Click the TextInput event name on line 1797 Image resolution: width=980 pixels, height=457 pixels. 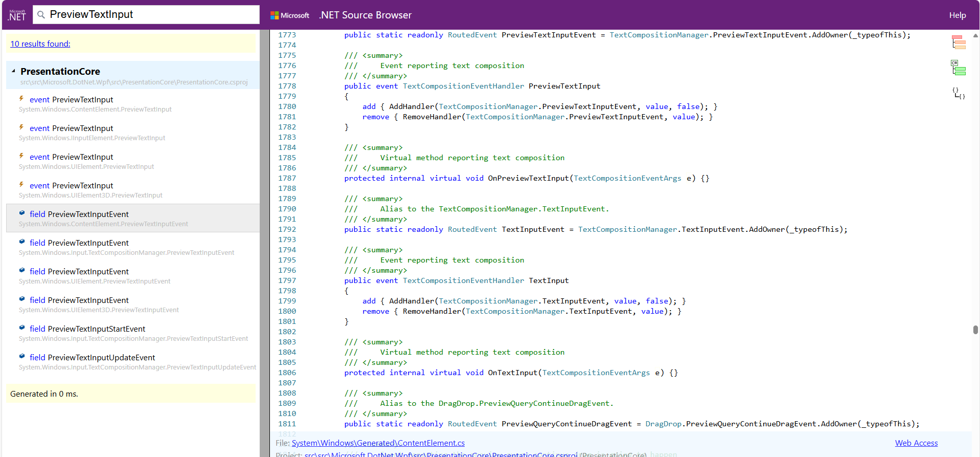point(549,280)
